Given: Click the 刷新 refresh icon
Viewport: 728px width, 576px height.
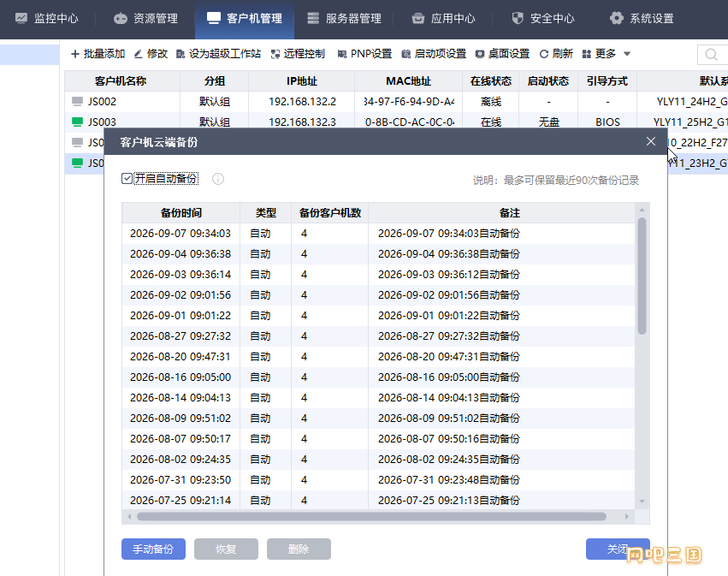Looking at the screenshot, I should tap(544, 55).
